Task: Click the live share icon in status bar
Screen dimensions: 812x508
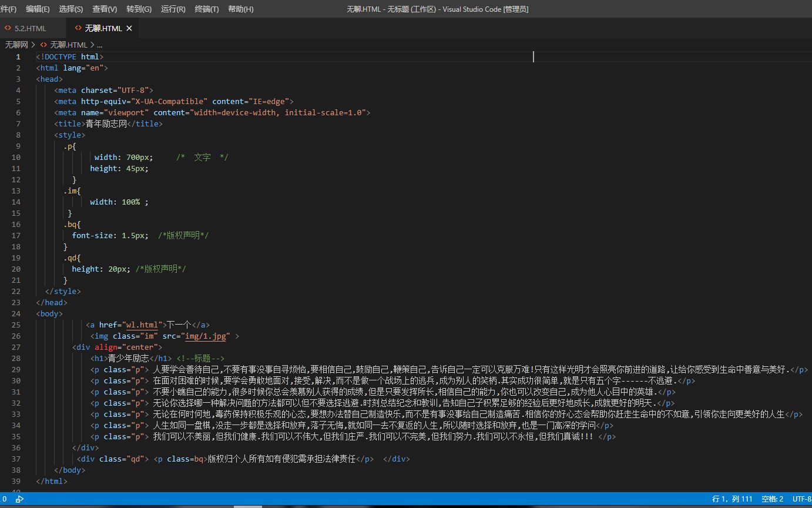Action: [19, 499]
